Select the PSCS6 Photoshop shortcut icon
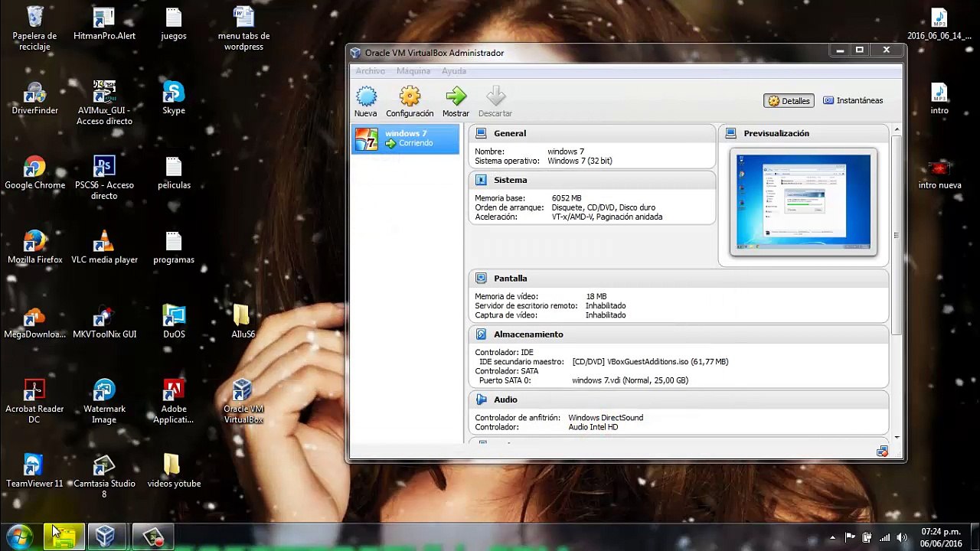This screenshot has height=551, width=980. click(104, 166)
